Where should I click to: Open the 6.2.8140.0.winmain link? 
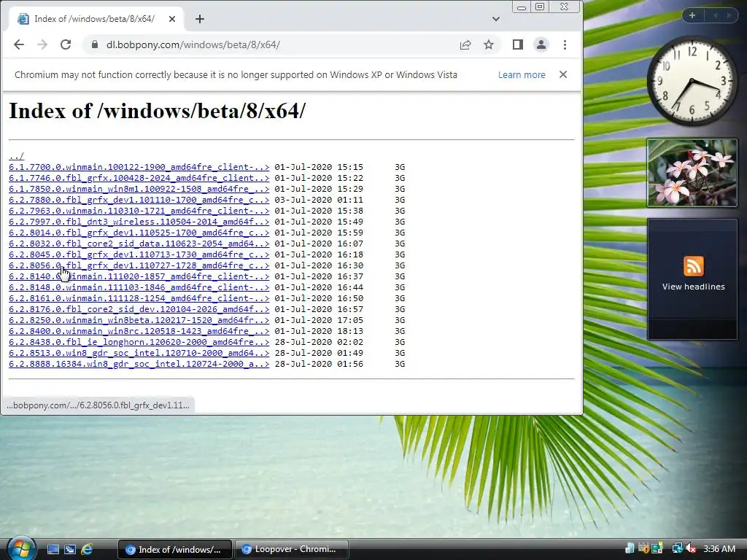point(139,276)
